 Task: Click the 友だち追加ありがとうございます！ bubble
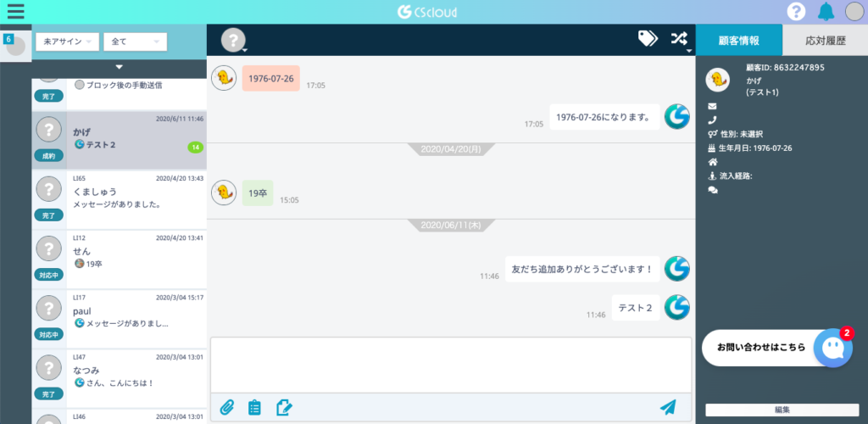(582, 269)
